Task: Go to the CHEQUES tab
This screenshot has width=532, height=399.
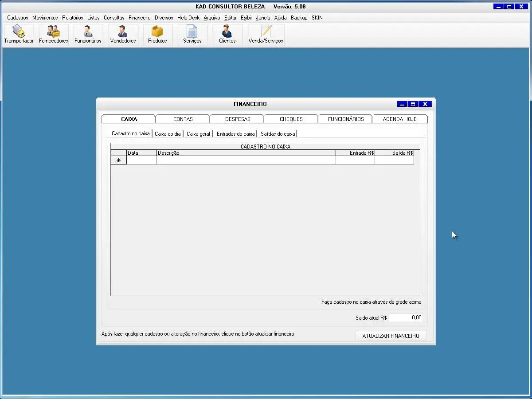Action: click(291, 119)
